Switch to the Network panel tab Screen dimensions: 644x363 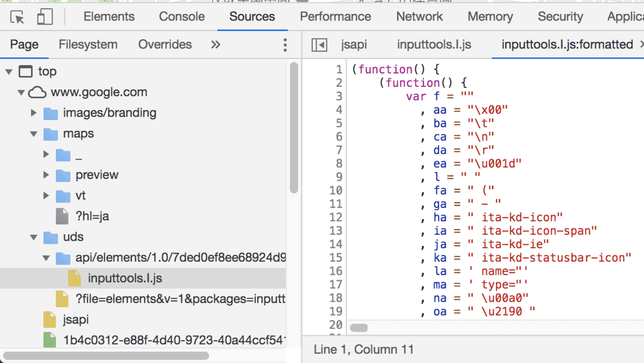[x=419, y=17]
